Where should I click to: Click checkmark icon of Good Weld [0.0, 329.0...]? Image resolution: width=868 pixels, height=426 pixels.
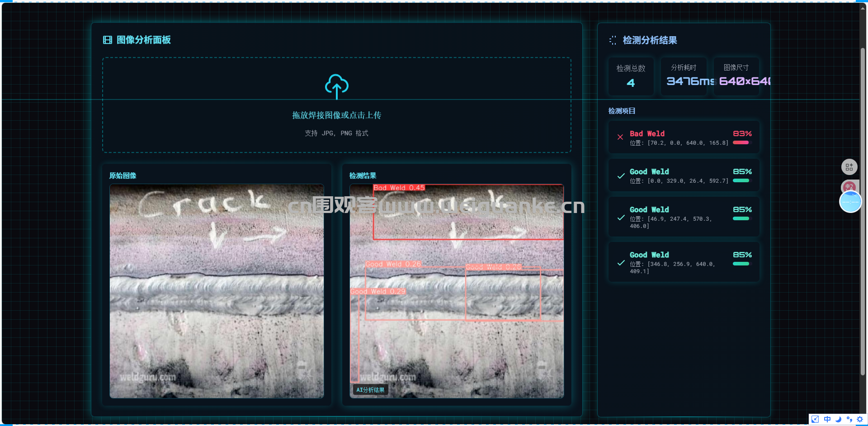621,176
